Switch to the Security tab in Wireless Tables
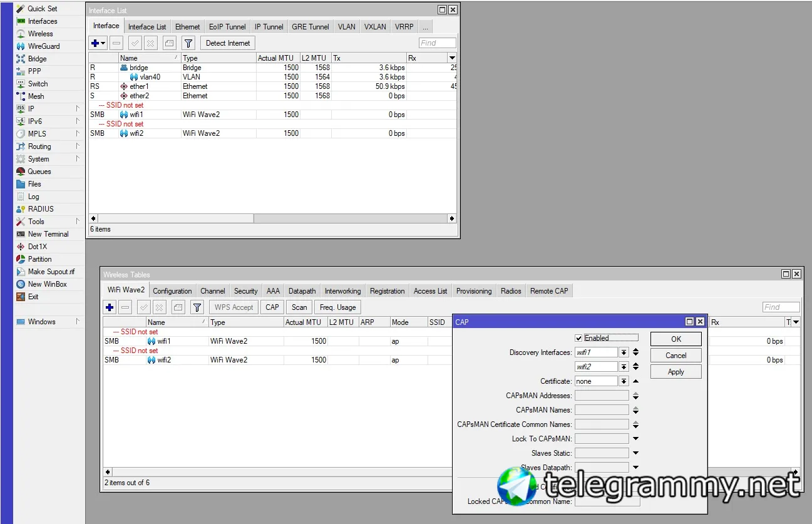Screen dimensions: 812x524 pos(246,291)
